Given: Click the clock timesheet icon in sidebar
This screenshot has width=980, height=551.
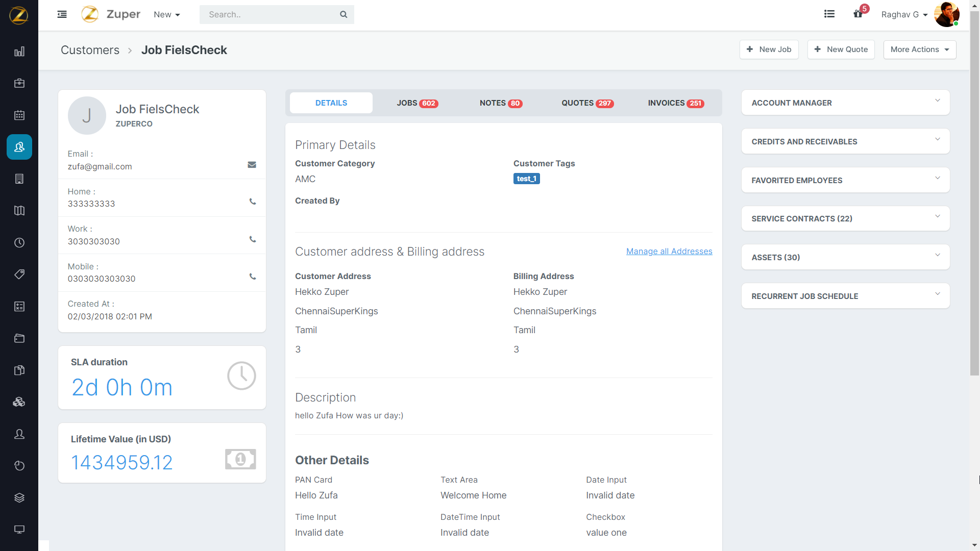Looking at the screenshot, I should [x=19, y=243].
